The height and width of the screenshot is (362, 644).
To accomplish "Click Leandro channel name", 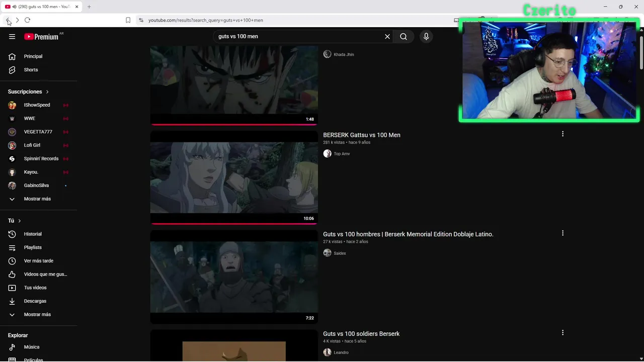I will (x=341, y=352).
